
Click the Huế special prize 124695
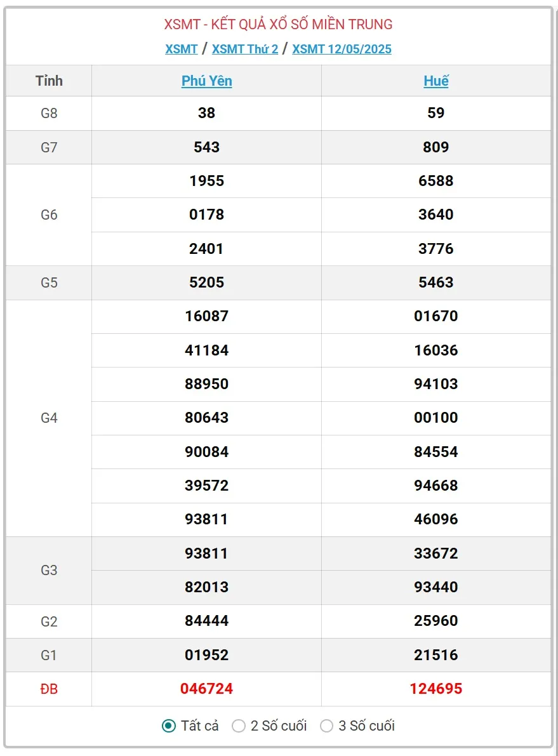pyautogui.click(x=436, y=689)
